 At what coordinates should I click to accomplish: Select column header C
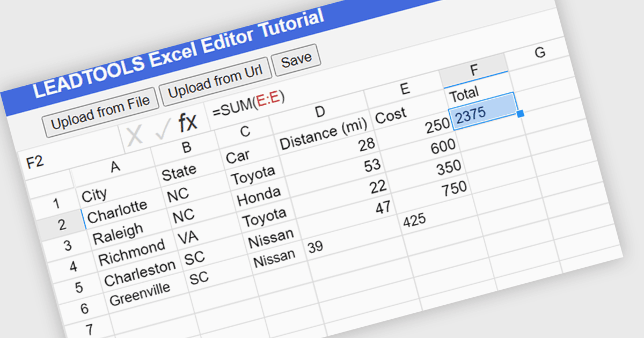pyautogui.click(x=245, y=131)
